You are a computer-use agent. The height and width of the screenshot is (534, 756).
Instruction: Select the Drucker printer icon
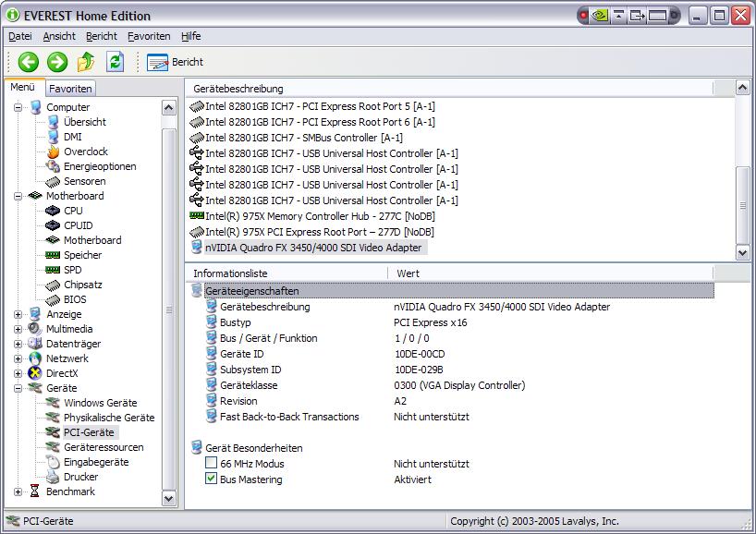tap(53, 477)
